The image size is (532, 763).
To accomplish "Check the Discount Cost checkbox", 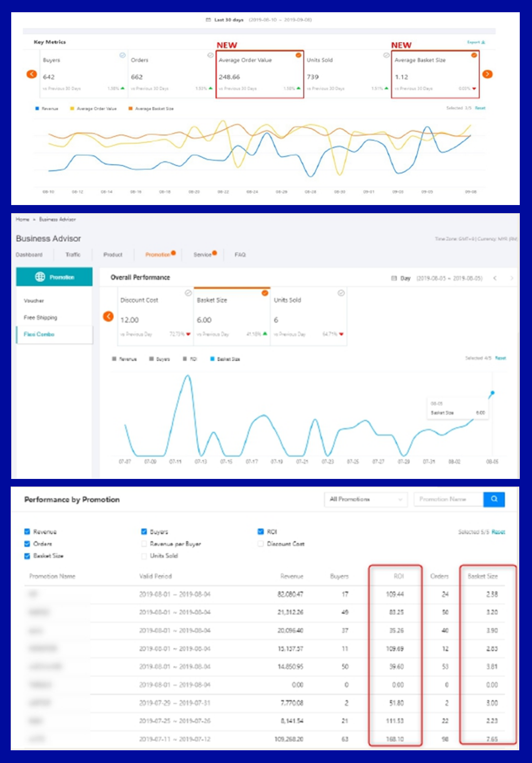I will pyautogui.click(x=261, y=544).
